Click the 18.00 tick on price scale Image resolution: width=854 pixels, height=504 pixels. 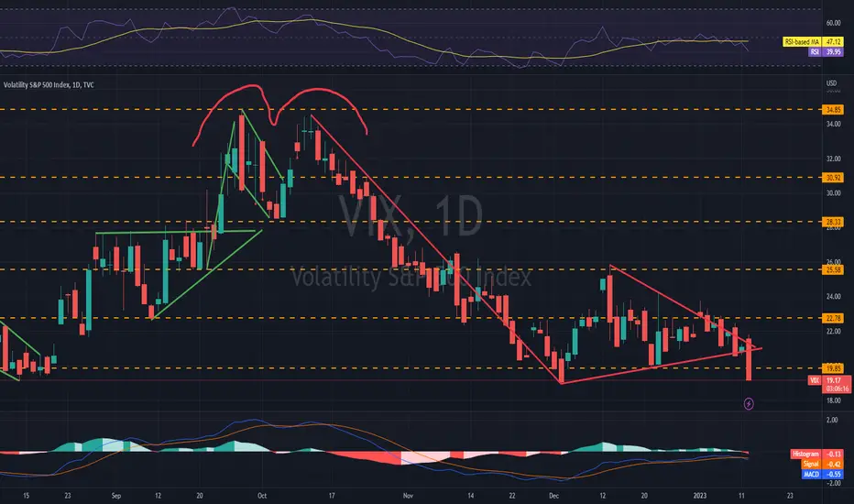click(x=833, y=400)
